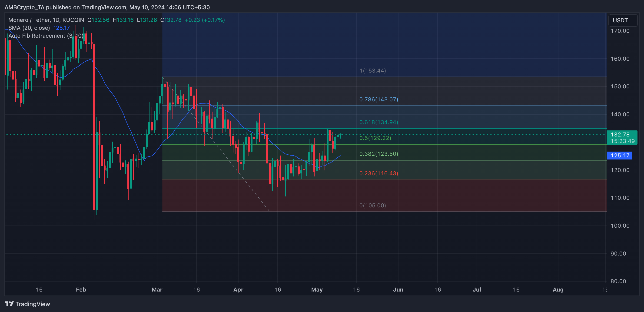Click the AMBCrypto_TA published header text

pyautogui.click(x=107, y=7)
